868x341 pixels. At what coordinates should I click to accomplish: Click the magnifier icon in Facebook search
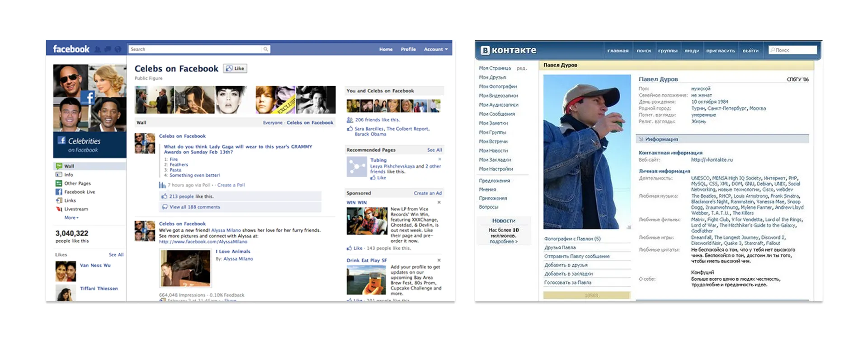point(266,49)
